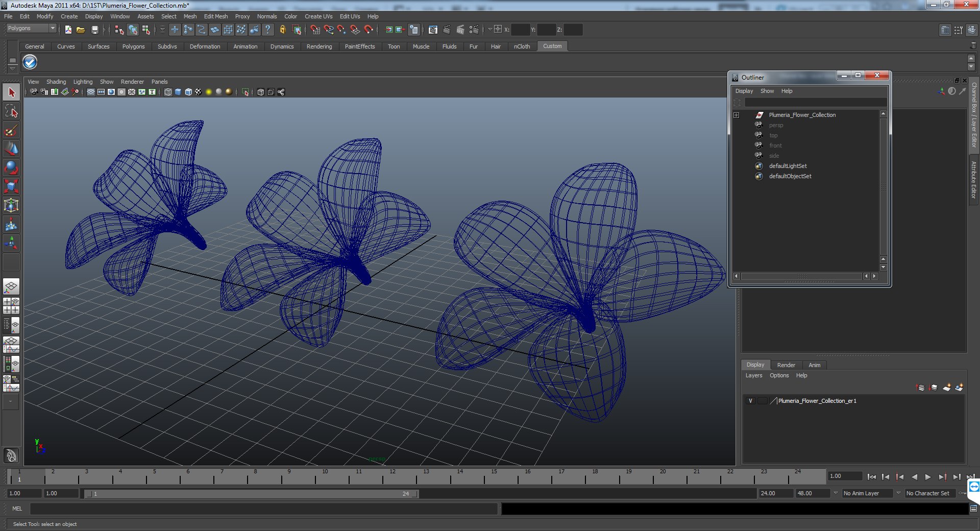
Task: Switch to Persp/Outliner layout icon
Action: [11, 324]
